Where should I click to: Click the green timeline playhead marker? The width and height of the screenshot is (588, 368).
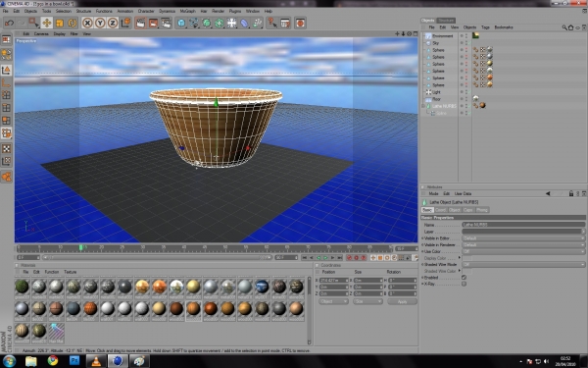(80, 248)
